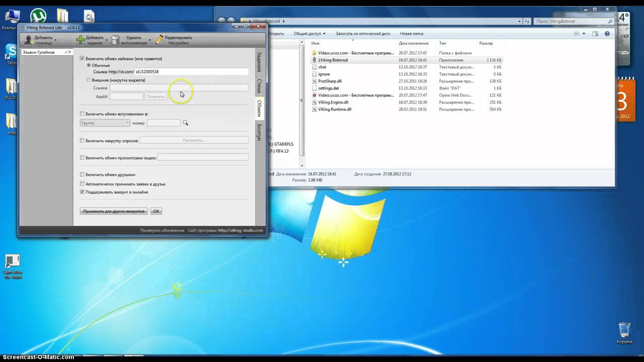Screen dimensions: 644x362
Task: Click 'Проверить обновления' link
Action: point(162,230)
